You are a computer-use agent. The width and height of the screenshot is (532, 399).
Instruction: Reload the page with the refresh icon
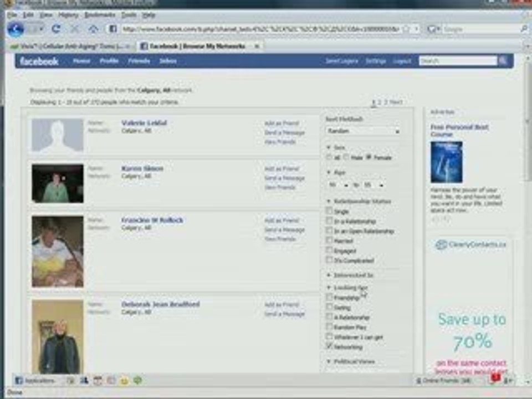(56, 29)
